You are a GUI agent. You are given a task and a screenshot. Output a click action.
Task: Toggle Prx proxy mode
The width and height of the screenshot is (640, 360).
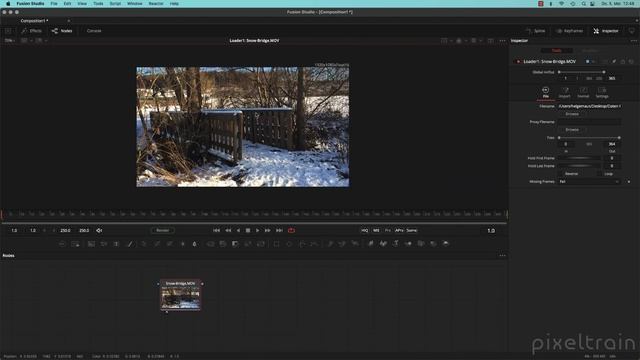[388, 231]
